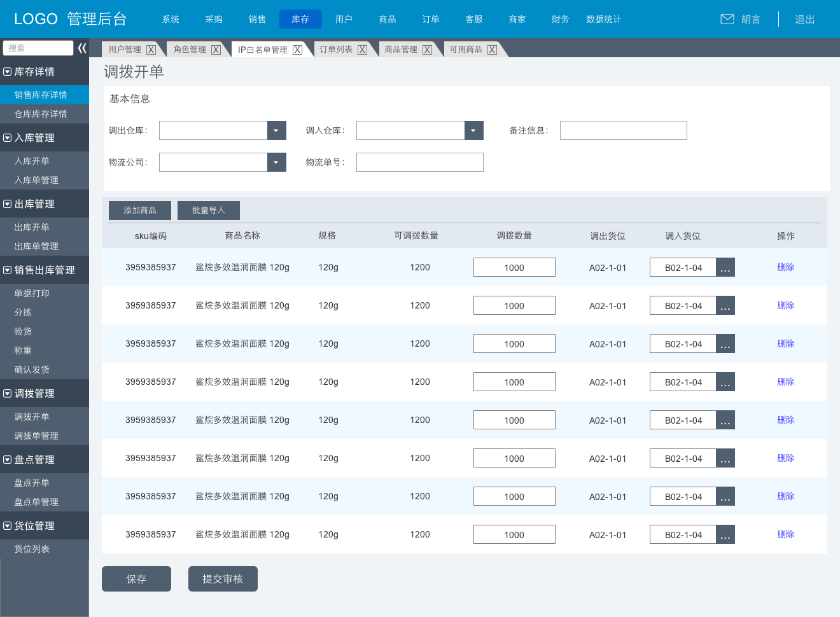Collapse the sidebar with double-chevron icon

pyautogui.click(x=82, y=48)
